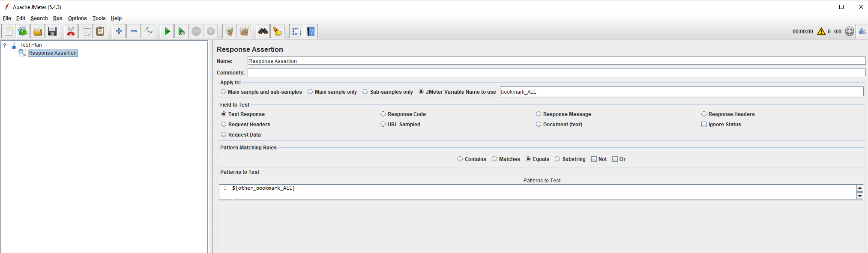Select Equals pattern rule

click(x=537, y=159)
